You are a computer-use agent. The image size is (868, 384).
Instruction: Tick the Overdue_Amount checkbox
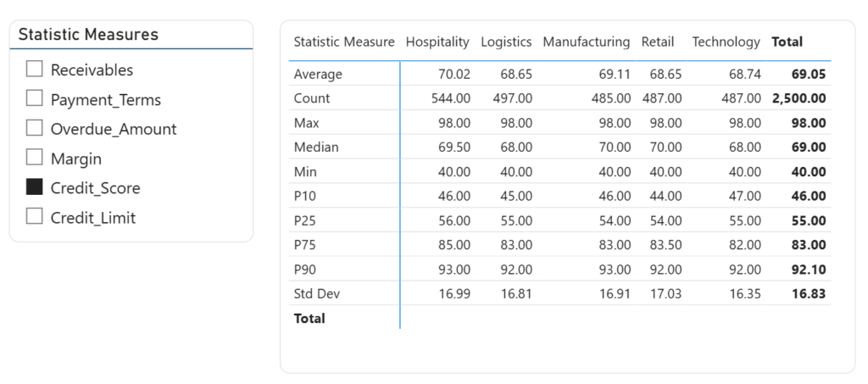pos(34,129)
